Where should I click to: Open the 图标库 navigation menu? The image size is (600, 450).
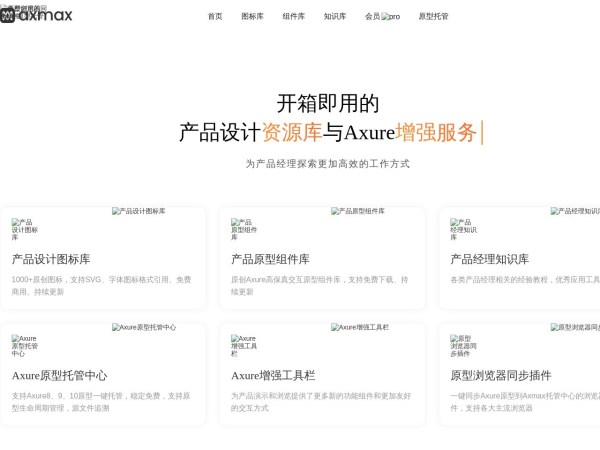point(252,17)
